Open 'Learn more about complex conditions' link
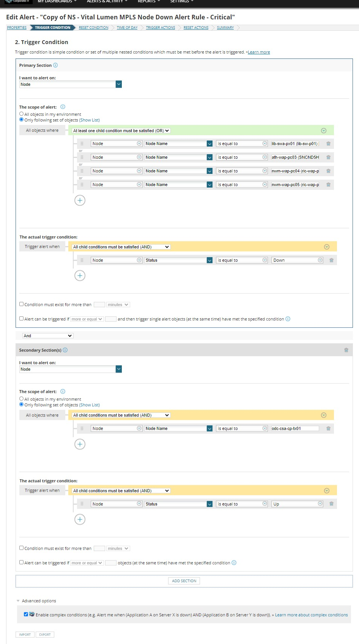The width and height of the screenshot is (359, 644). coord(311,615)
